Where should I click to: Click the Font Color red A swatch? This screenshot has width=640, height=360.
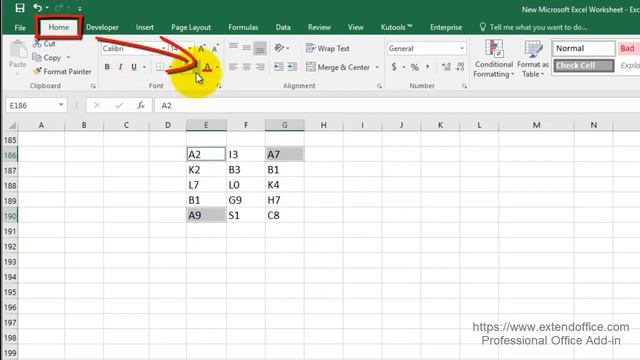[x=207, y=67]
